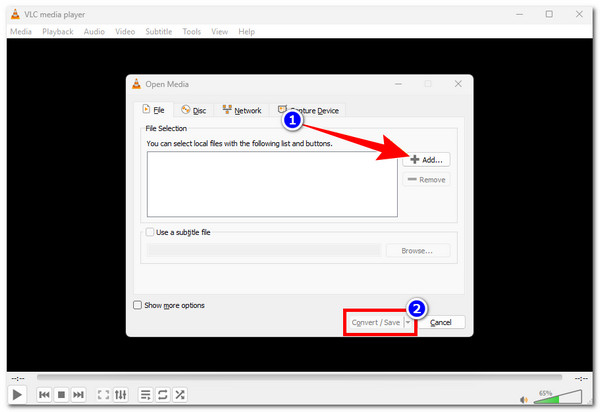Mute audio via speaker icon
Image resolution: width=600 pixels, height=412 pixels.
click(524, 400)
